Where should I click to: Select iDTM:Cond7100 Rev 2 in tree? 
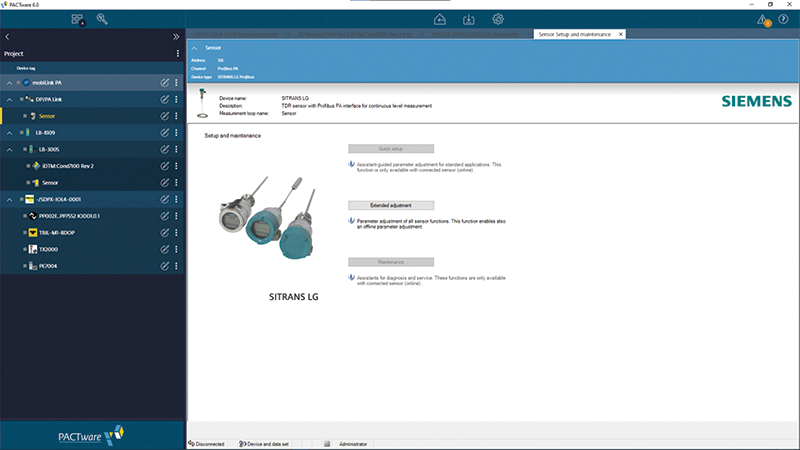(68, 166)
